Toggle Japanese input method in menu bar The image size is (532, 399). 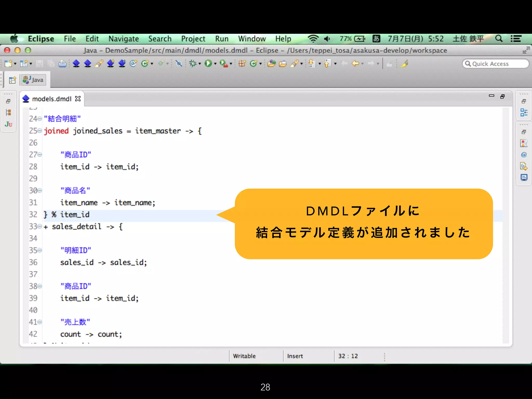376,39
